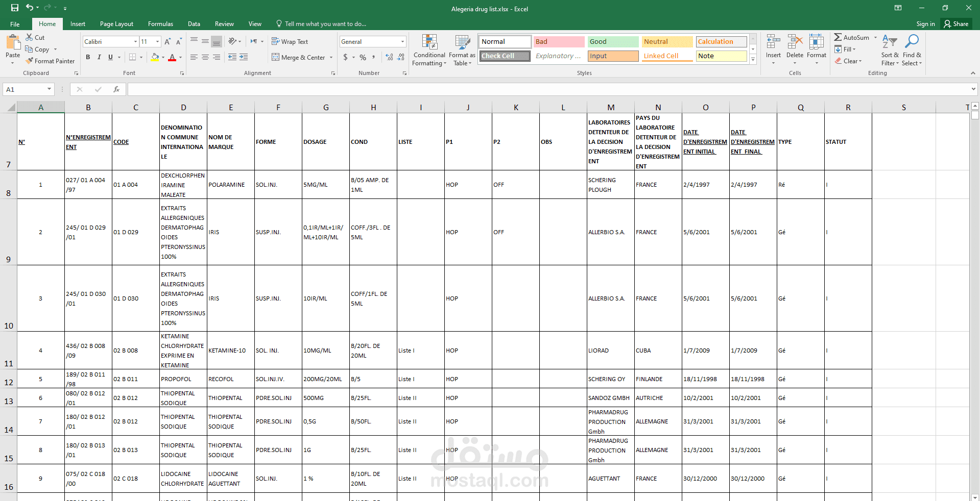980x501 pixels.
Task: Click the Insert Function fx icon
Action: pyautogui.click(x=116, y=89)
